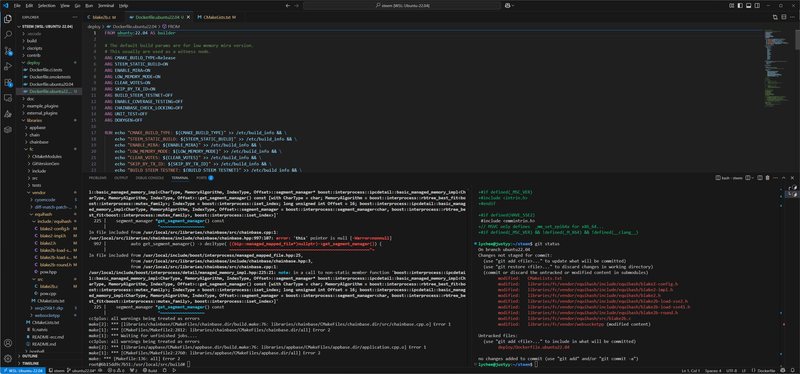Open the File menu

(17, 5)
